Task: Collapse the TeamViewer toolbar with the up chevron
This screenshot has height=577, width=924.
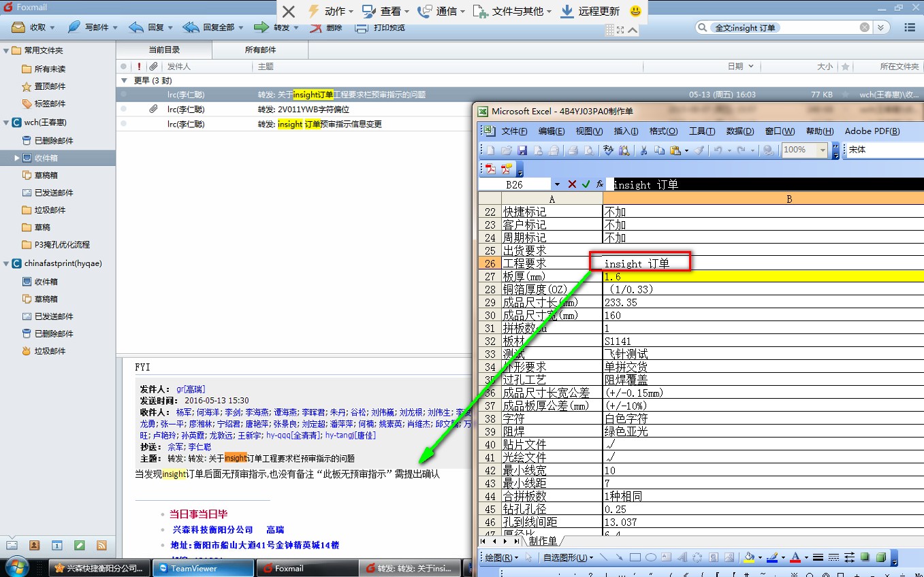Action: [x=633, y=30]
